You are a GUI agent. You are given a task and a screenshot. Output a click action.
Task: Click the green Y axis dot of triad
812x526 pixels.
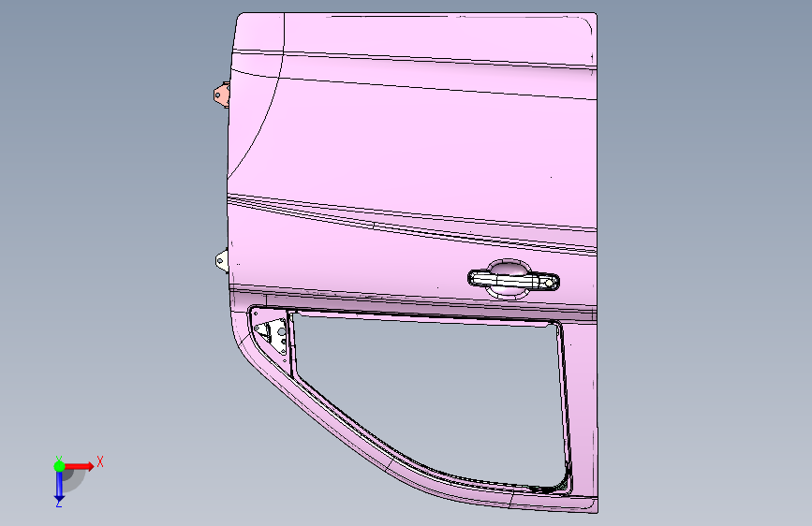click(x=59, y=466)
